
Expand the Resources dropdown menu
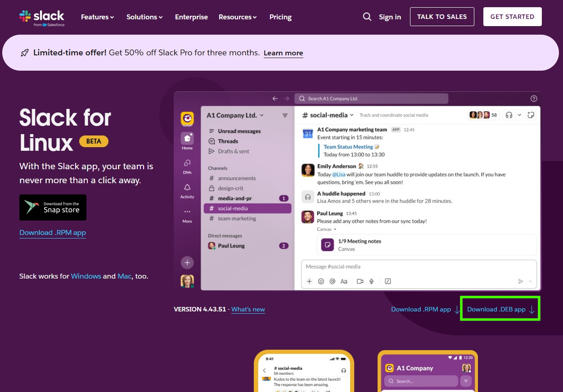coord(238,17)
